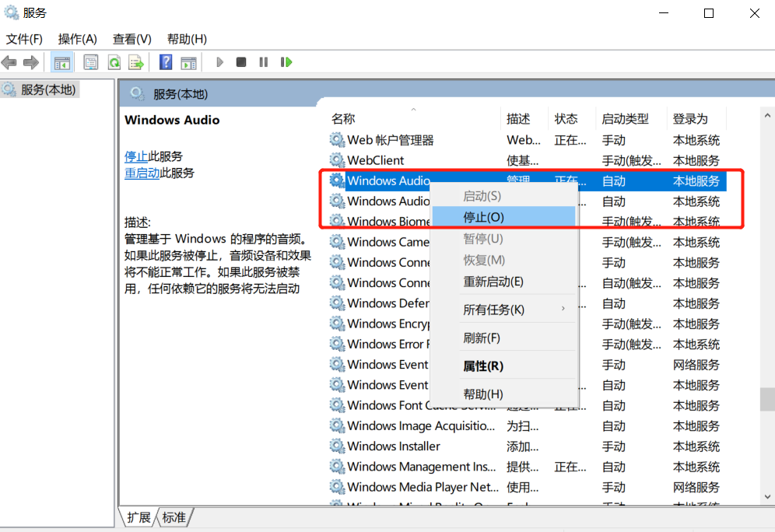The height and width of the screenshot is (532, 775).
Task: Choose 刷新(F) in the context menu
Action: pyautogui.click(x=503, y=338)
